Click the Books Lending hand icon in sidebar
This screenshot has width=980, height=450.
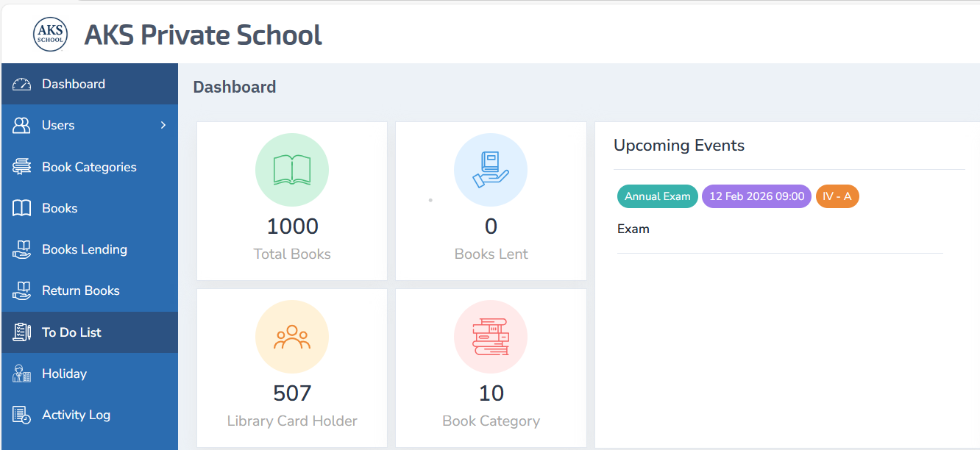pyautogui.click(x=22, y=250)
